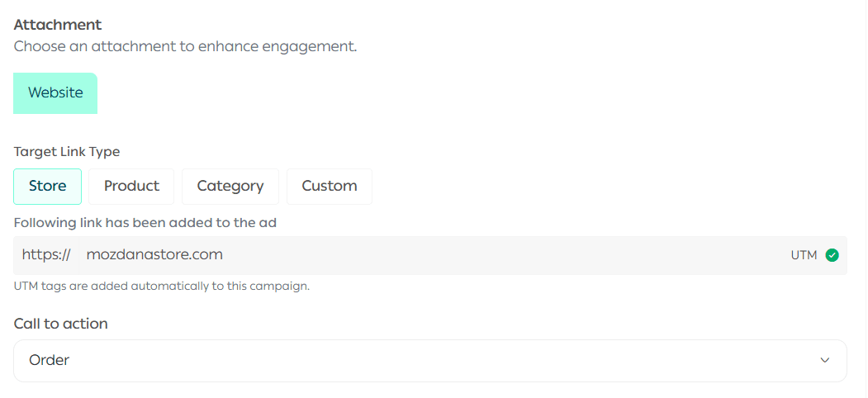This screenshot has height=398, width=868.
Task: Click the chevron arrow in Call to action
Action: coord(824,360)
